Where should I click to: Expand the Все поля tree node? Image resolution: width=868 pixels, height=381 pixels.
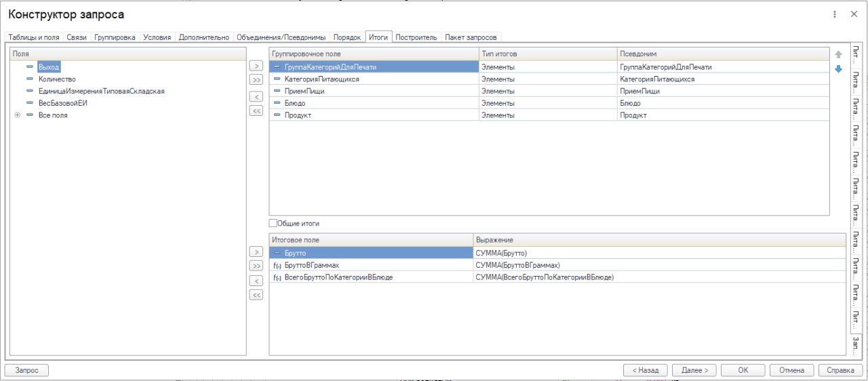[17, 115]
